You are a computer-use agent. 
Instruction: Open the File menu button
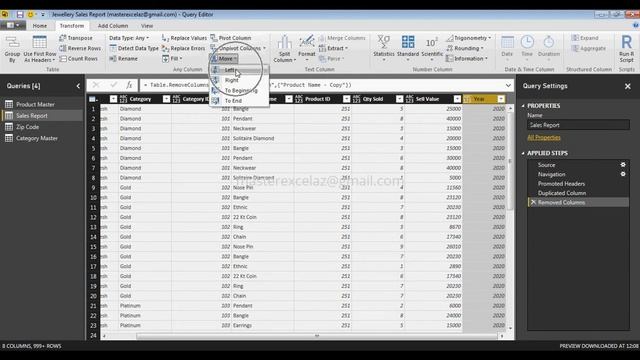click(x=13, y=26)
